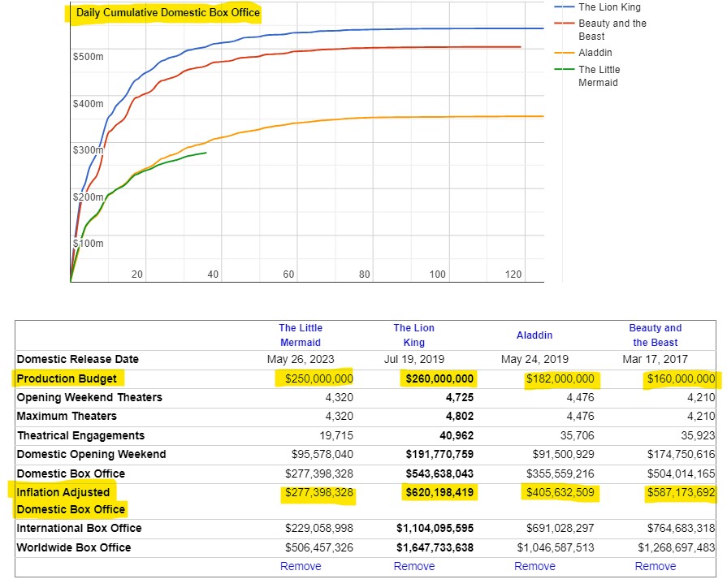Select Inflation Adjusted Domestic Box Office row label
This screenshot has height=588, width=727.
70,500
